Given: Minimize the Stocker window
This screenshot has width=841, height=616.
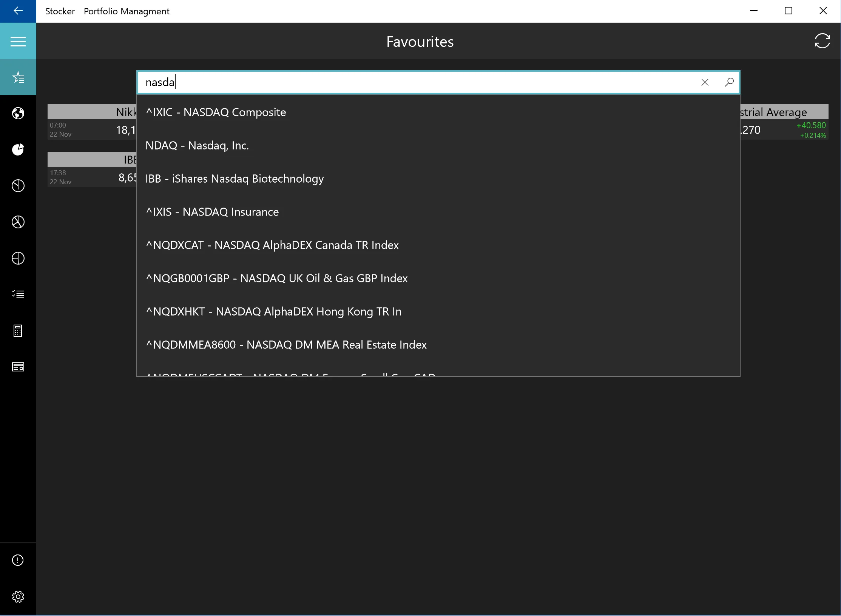Looking at the screenshot, I should click(754, 11).
